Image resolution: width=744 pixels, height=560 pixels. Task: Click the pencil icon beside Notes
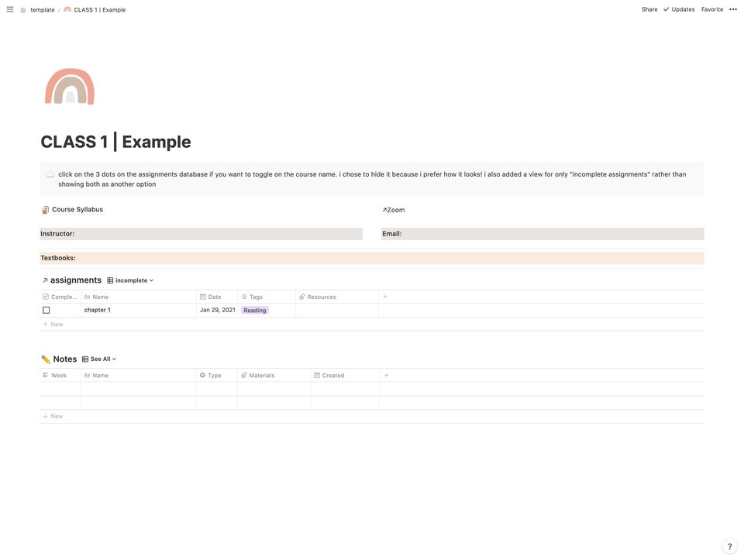pos(46,359)
